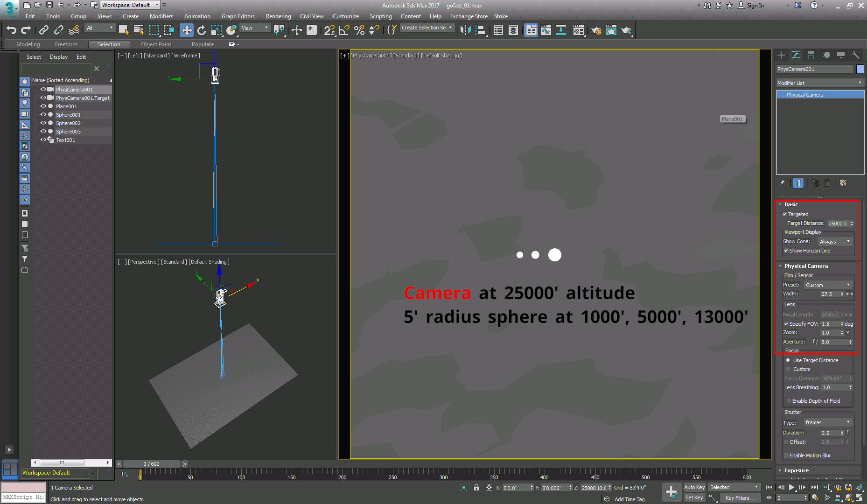This screenshot has width=867, height=504.
Task: Toggle Show Horizon Line checkbox
Action: click(786, 251)
